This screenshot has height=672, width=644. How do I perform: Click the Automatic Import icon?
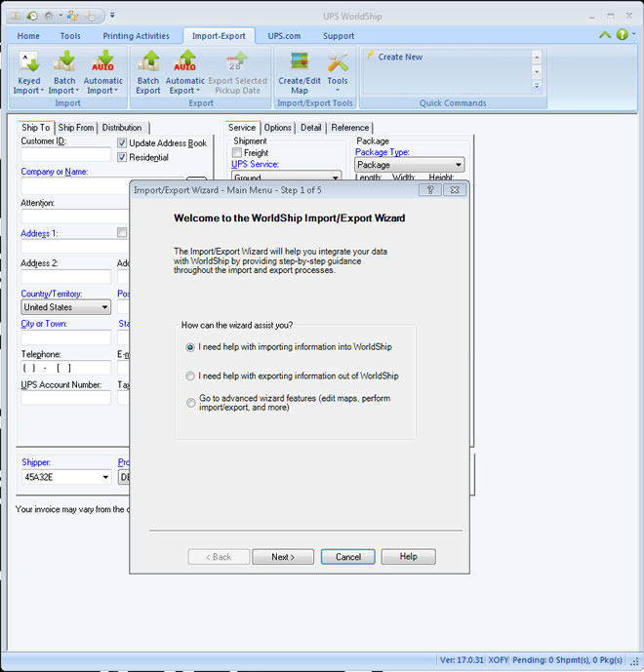coord(103,64)
